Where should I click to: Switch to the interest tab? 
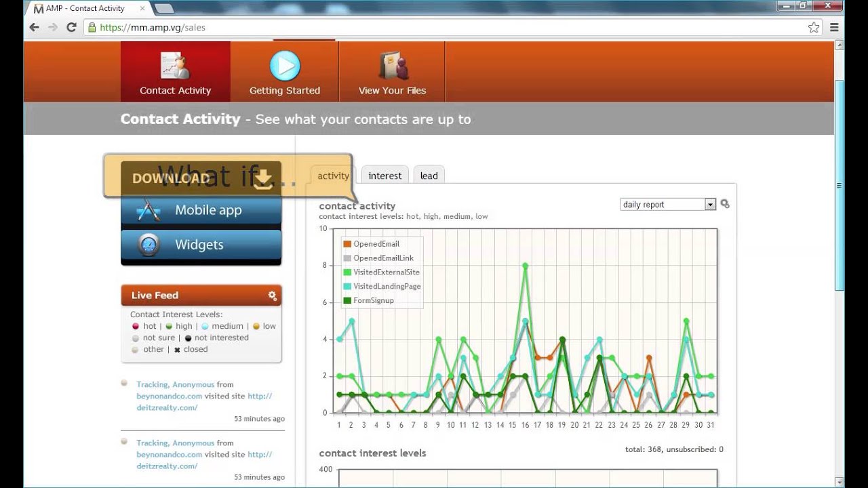point(385,176)
